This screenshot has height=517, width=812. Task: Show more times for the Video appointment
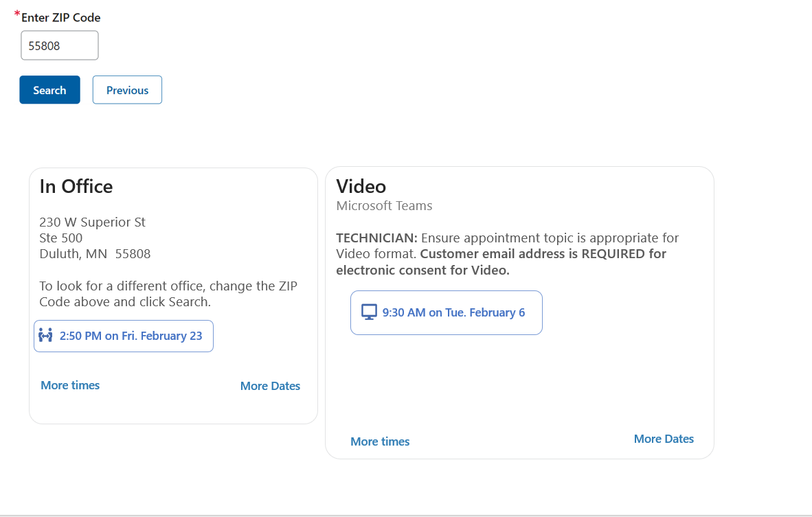tap(380, 441)
